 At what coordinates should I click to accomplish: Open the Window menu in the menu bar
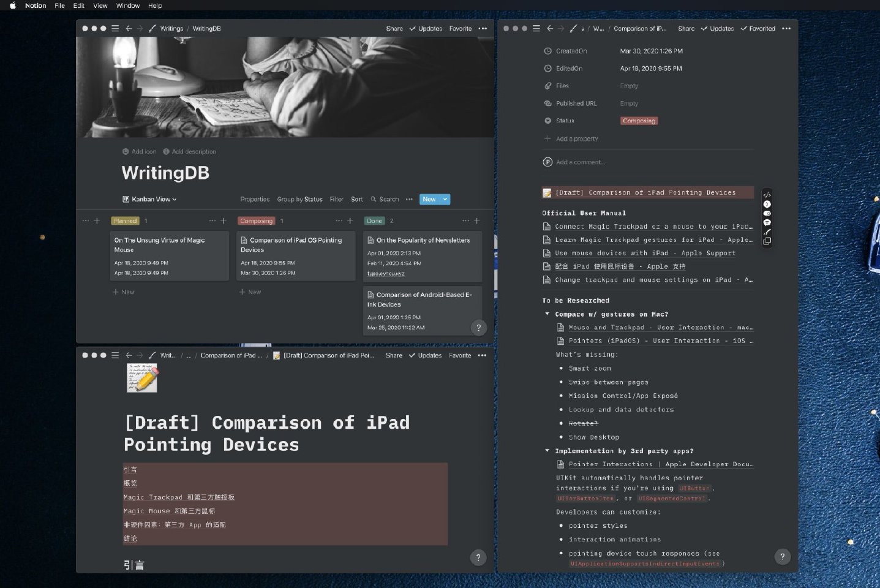(x=128, y=6)
